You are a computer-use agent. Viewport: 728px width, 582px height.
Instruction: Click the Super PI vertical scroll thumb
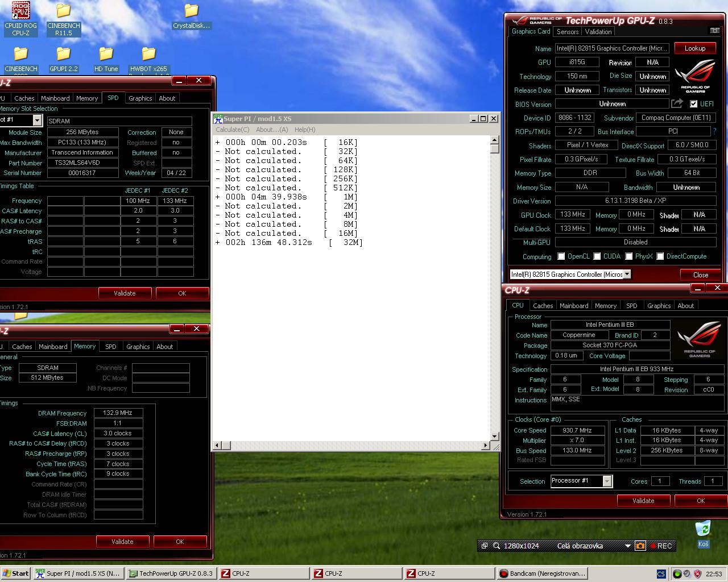(494, 148)
